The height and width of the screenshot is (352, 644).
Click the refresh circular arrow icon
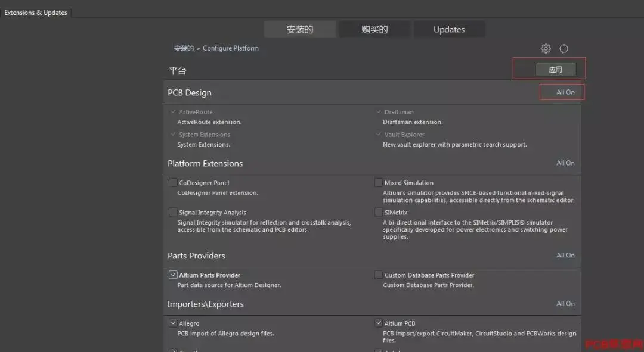tap(564, 49)
